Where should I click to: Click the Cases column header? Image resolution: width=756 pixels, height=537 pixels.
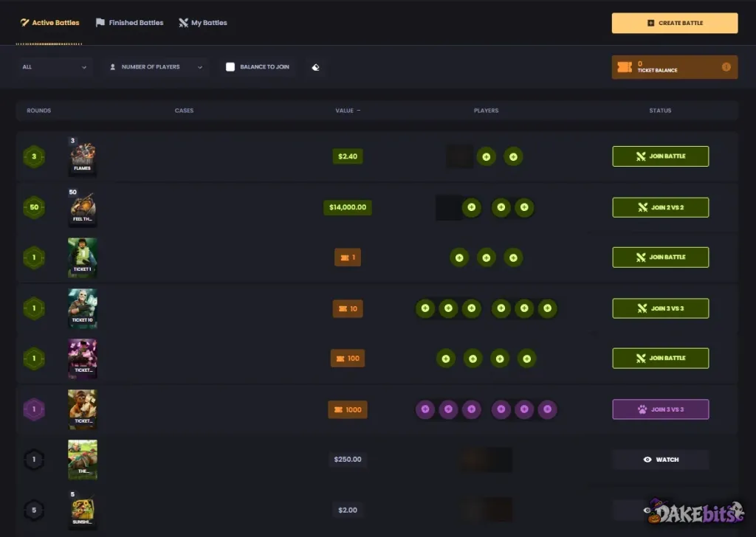[x=184, y=111]
